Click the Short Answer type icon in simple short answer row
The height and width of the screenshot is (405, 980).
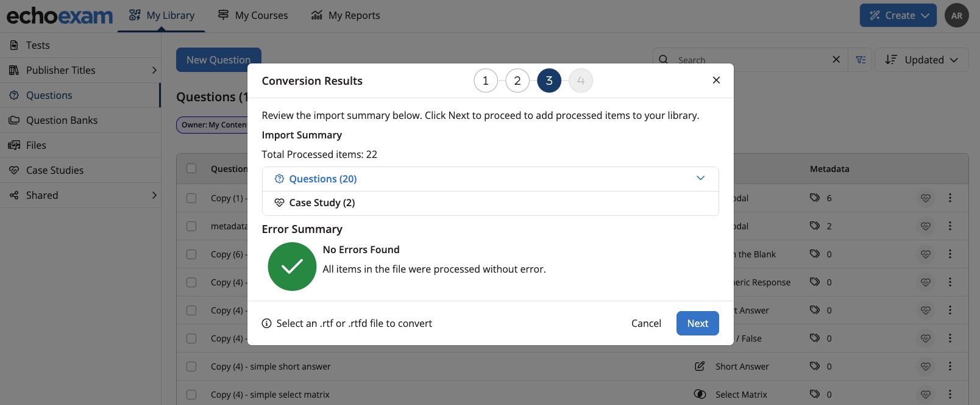click(x=700, y=366)
